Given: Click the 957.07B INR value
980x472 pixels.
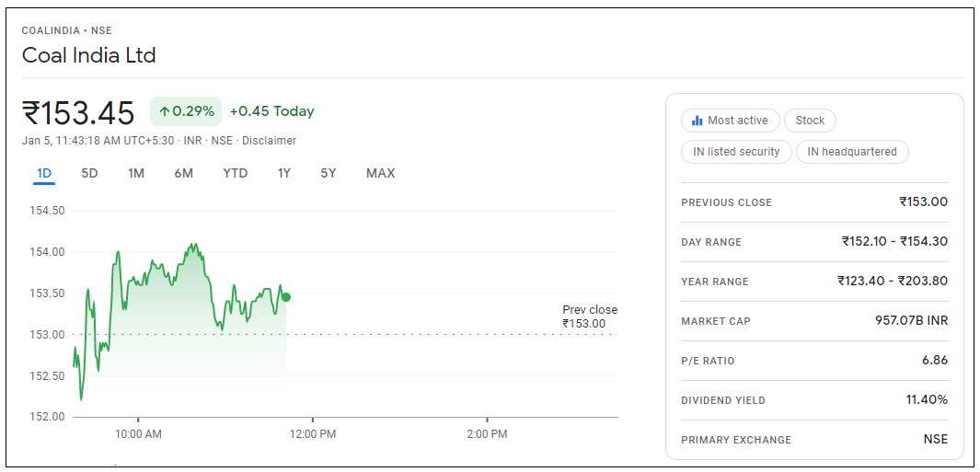Looking at the screenshot, I should click(x=912, y=321).
